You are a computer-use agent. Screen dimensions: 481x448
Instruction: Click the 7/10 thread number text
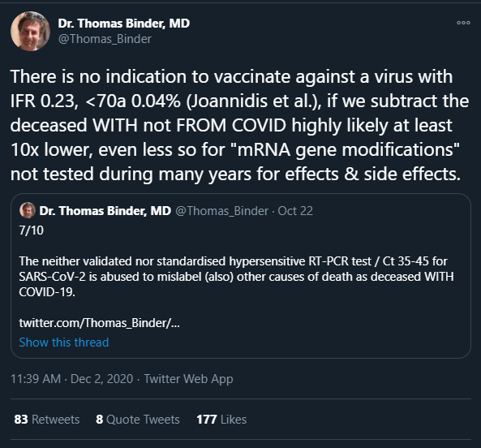(x=32, y=230)
